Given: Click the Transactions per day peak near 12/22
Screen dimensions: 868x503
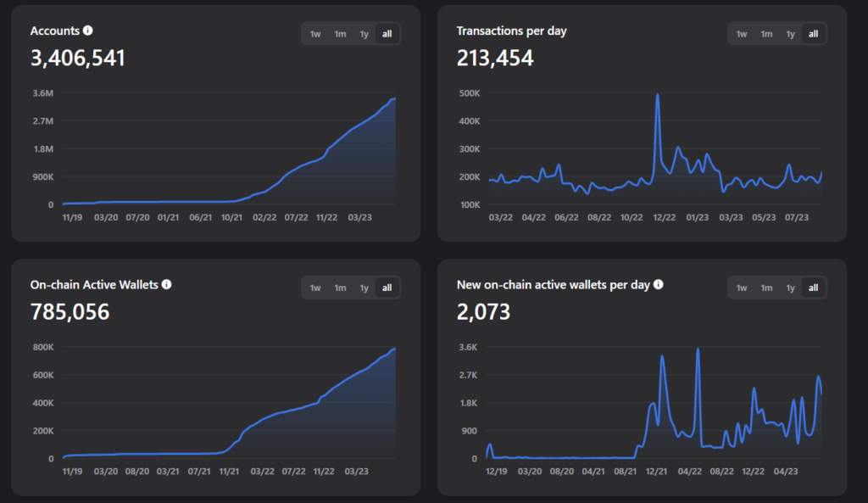Looking at the screenshot, I should tap(658, 95).
